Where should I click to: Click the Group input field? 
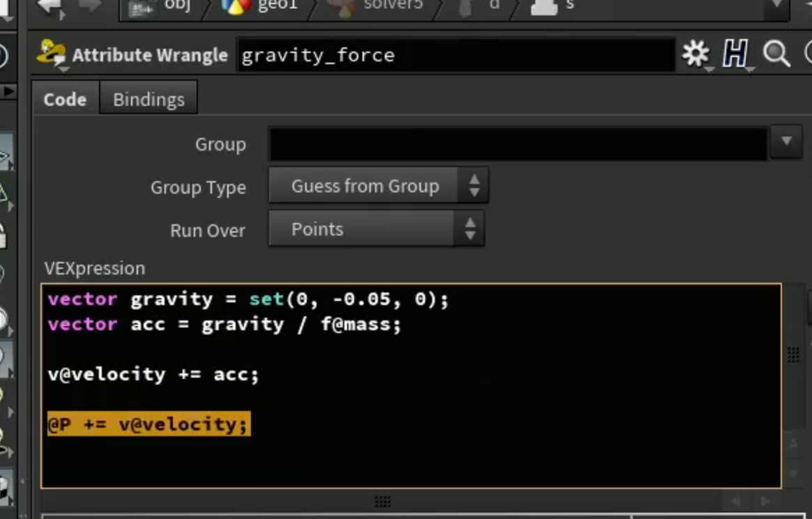(518, 144)
